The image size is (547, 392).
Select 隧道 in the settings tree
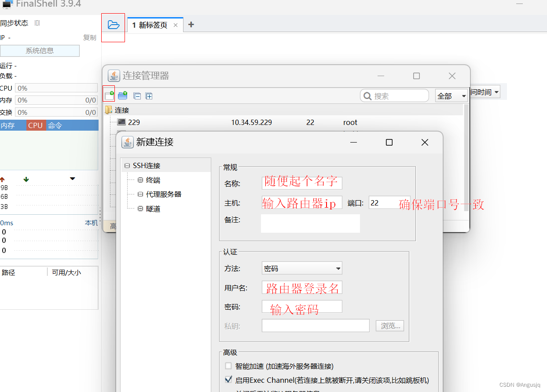coord(153,209)
